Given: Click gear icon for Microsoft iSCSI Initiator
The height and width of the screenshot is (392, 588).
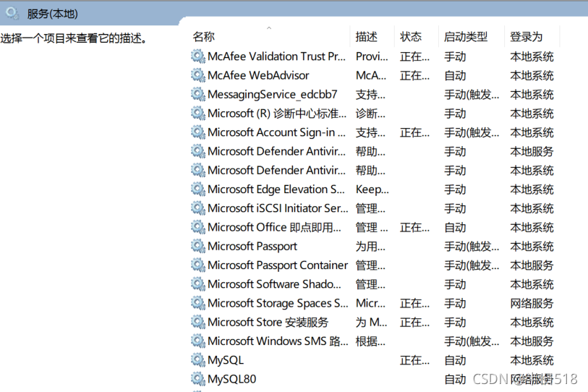Looking at the screenshot, I should coord(198,208).
